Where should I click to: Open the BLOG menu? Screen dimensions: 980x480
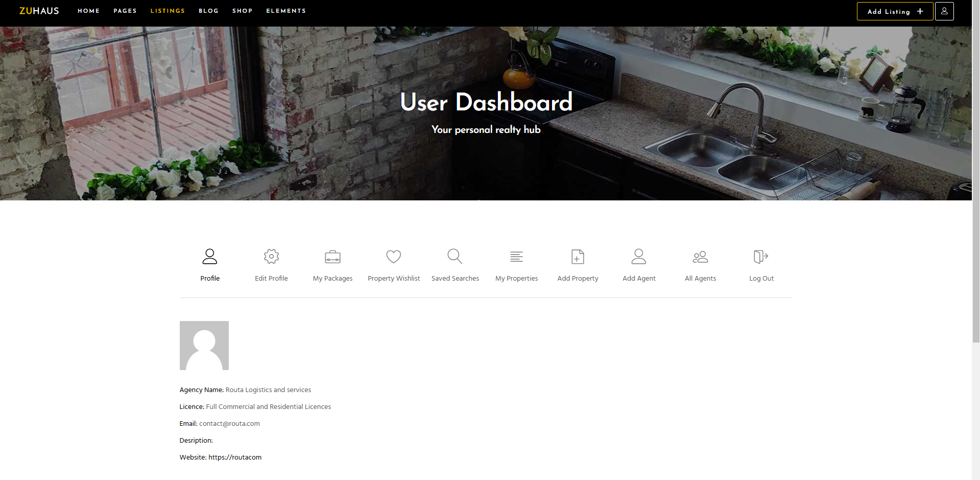point(208,11)
